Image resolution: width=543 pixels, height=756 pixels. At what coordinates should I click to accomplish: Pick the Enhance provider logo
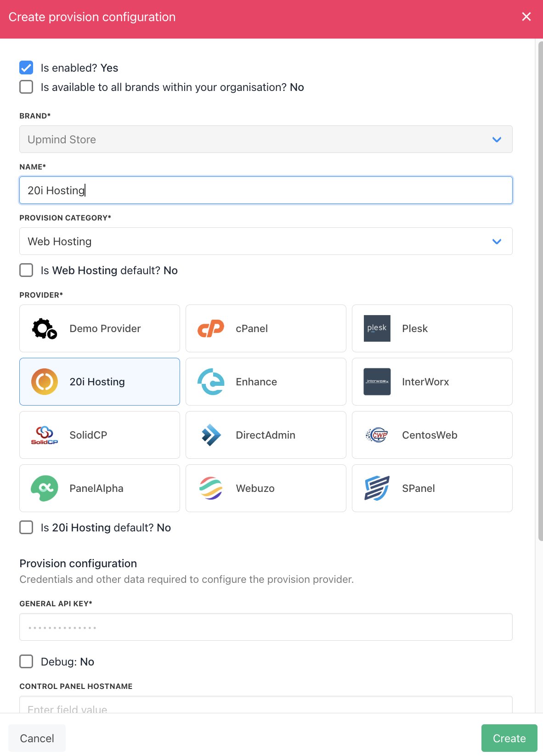pos(211,382)
